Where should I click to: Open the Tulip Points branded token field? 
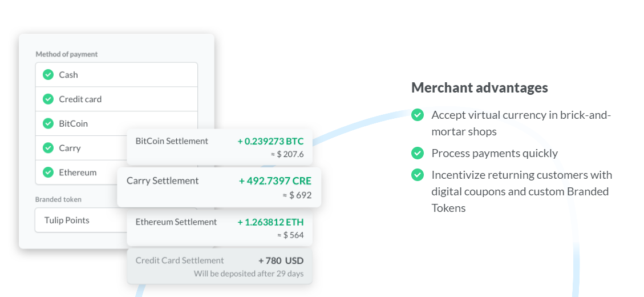coord(80,220)
